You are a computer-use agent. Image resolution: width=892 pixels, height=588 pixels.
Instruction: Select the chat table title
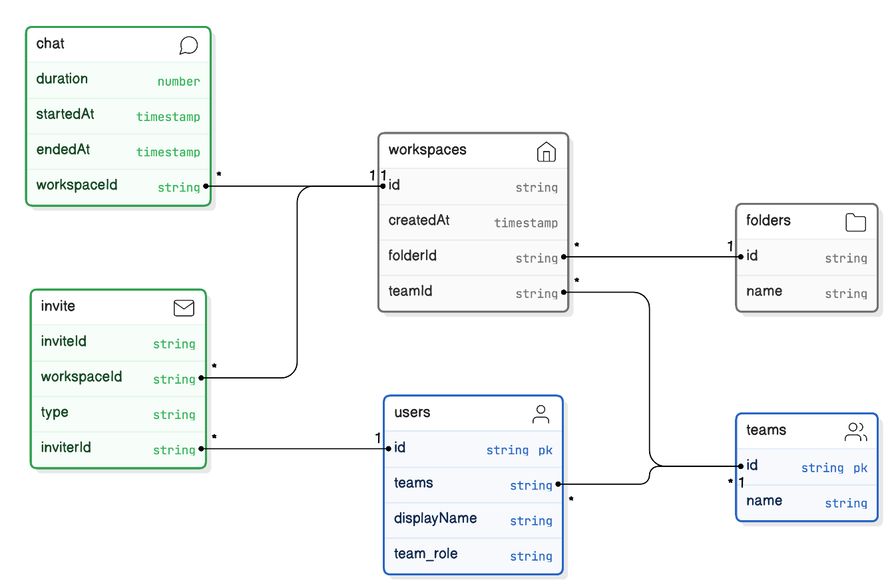click(x=51, y=44)
